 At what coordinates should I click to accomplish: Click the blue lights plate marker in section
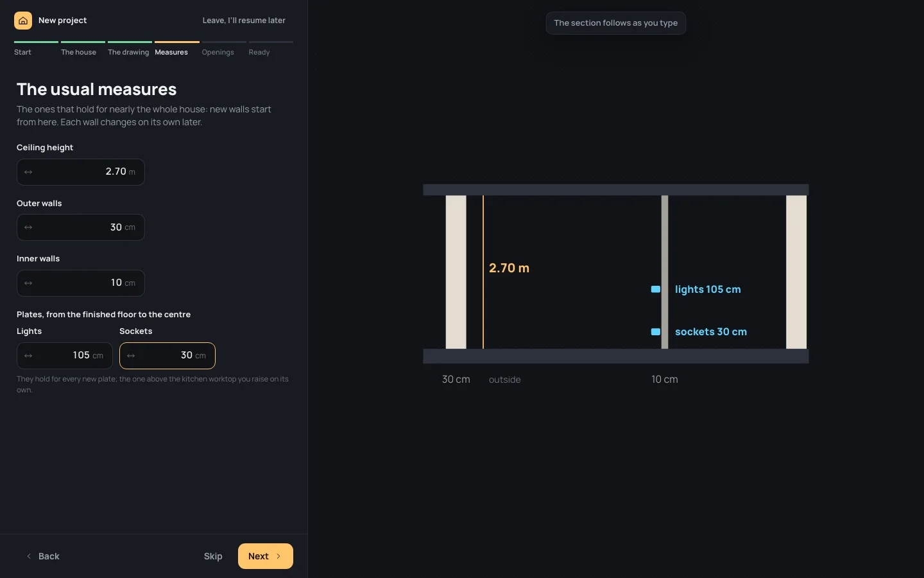[656, 290]
